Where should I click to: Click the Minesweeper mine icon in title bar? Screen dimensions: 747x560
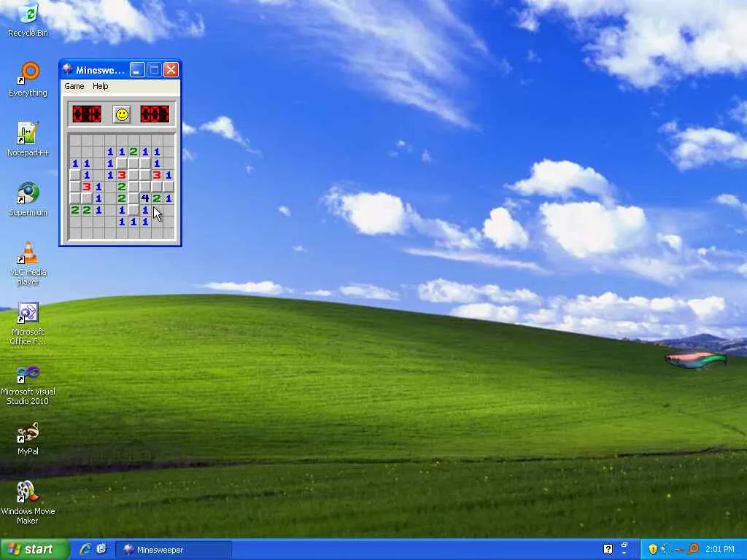pyautogui.click(x=68, y=70)
